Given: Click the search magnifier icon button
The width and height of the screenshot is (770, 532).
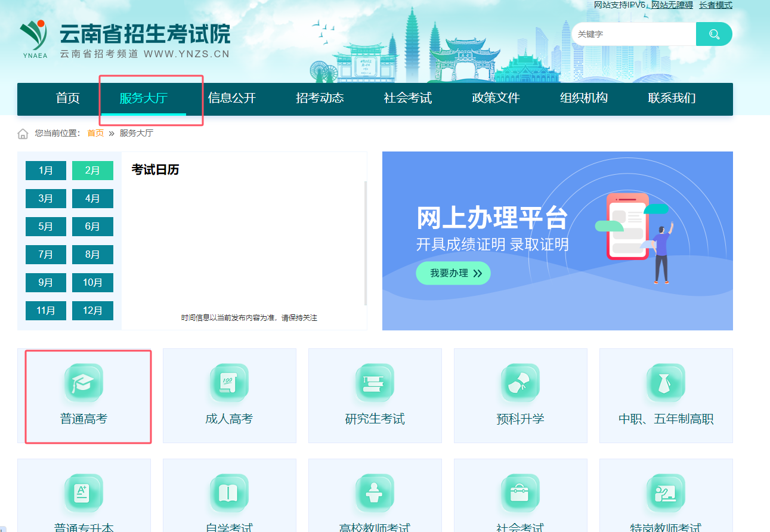Looking at the screenshot, I should (x=714, y=34).
